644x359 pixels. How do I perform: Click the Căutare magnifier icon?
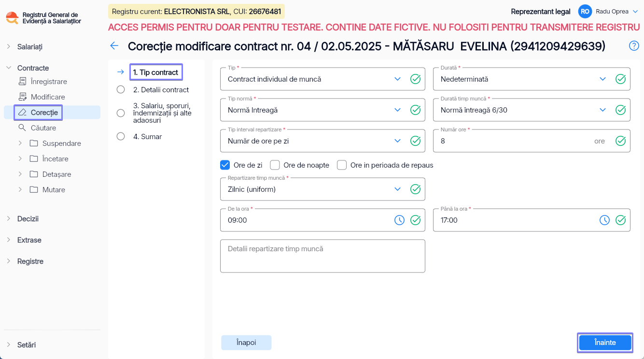[x=22, y=128]
